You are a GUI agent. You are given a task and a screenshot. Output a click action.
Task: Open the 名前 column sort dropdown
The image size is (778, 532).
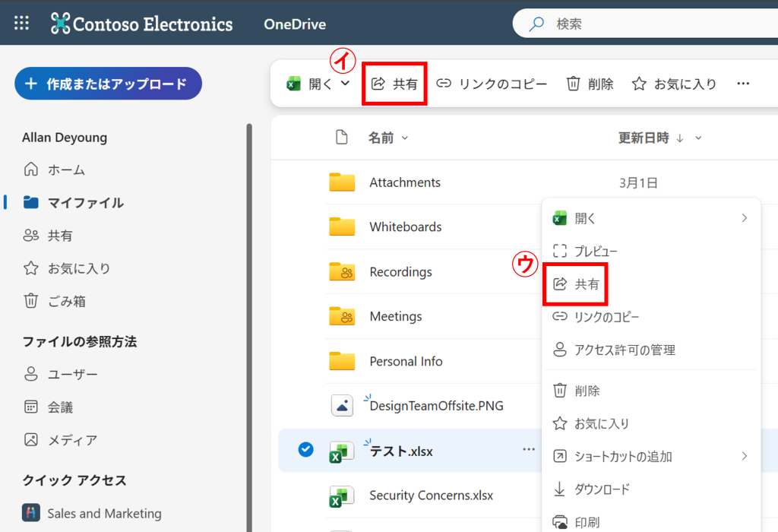(x=404, y=138)
